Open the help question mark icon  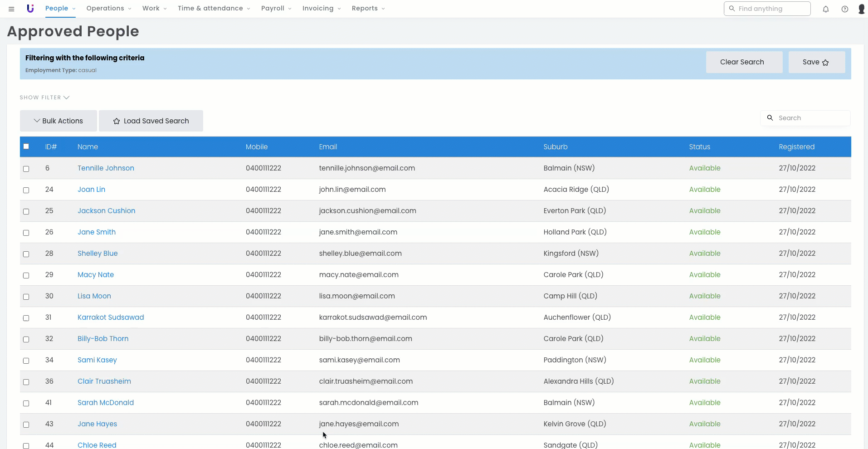[845, 9]
